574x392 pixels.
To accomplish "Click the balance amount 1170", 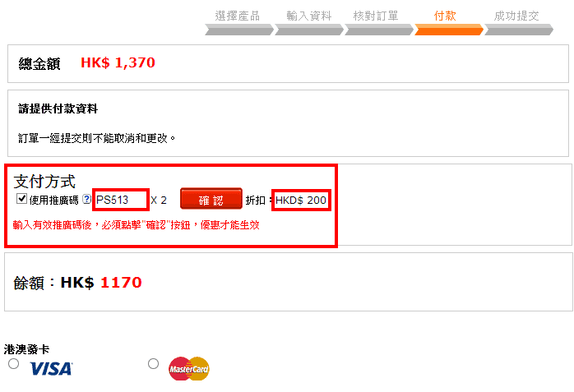I will (121, 283).
